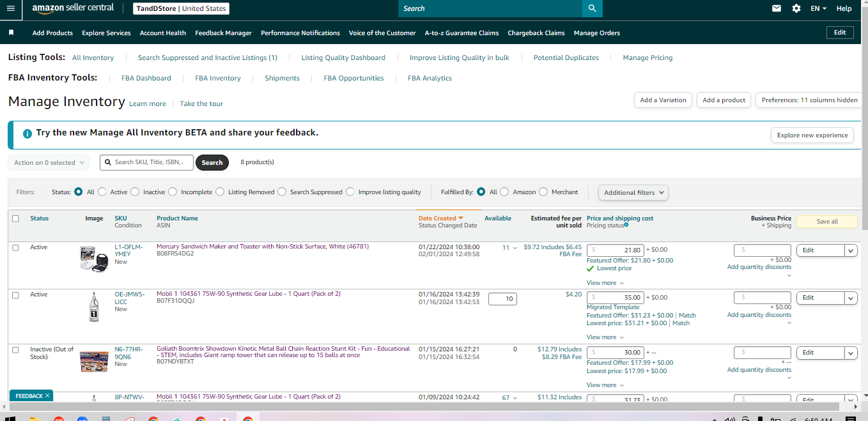Check the box for SKU OE-JMW5-LICC row

click(15, 295)
